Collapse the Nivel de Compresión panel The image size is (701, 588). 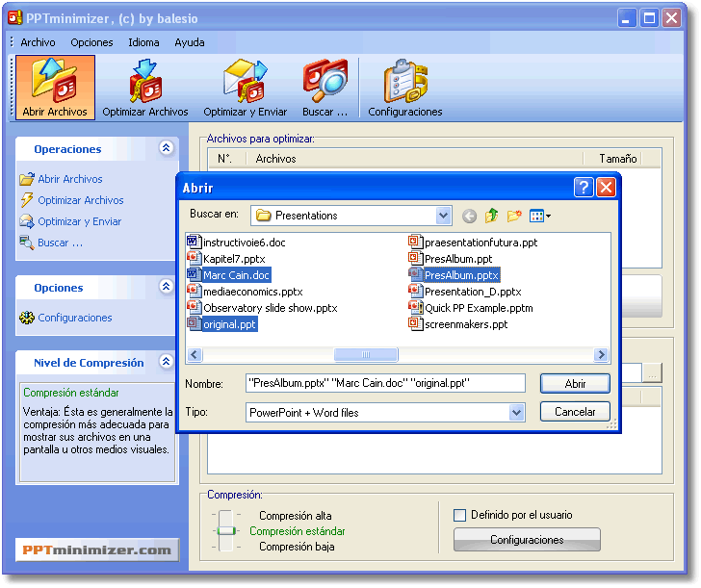(166, 361)
